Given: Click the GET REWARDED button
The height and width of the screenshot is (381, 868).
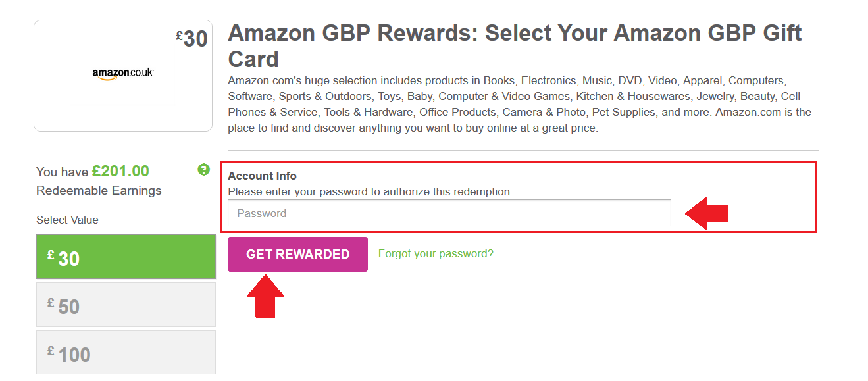Looking at the screenshot, I should pyautogui.click(x=297, y=254).
